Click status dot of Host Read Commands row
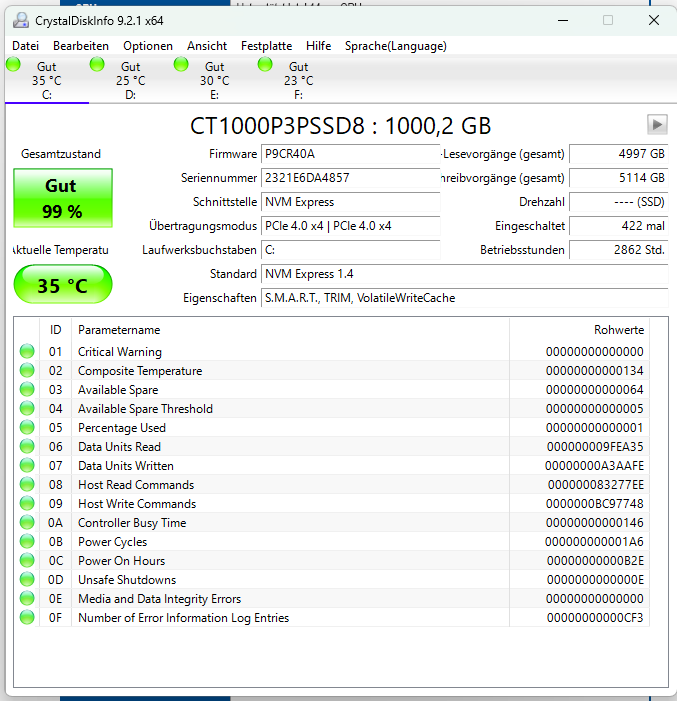 (x=27, y=484)
